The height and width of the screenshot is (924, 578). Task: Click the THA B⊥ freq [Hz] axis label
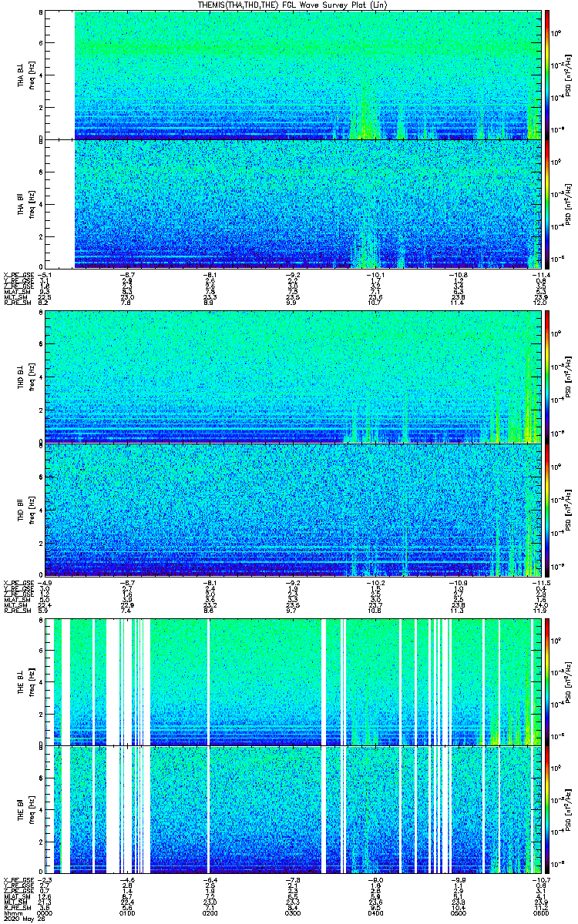(32, 75)
